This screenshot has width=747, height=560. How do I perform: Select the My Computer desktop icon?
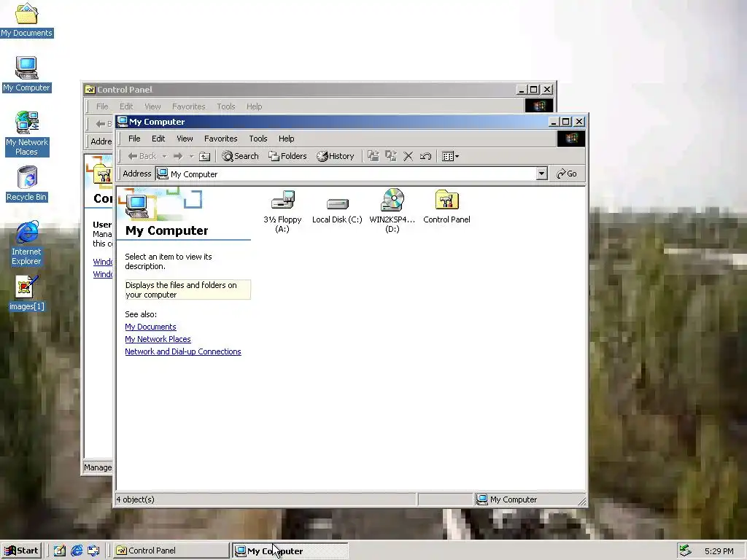pos(27,75)
